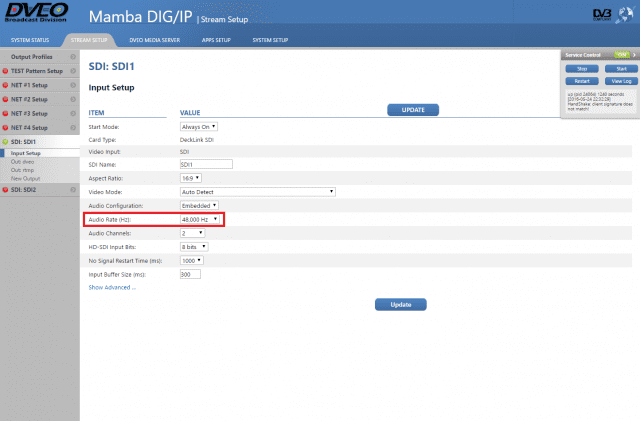
Task: Click the SDI Name input field
Action: [206, 165]
